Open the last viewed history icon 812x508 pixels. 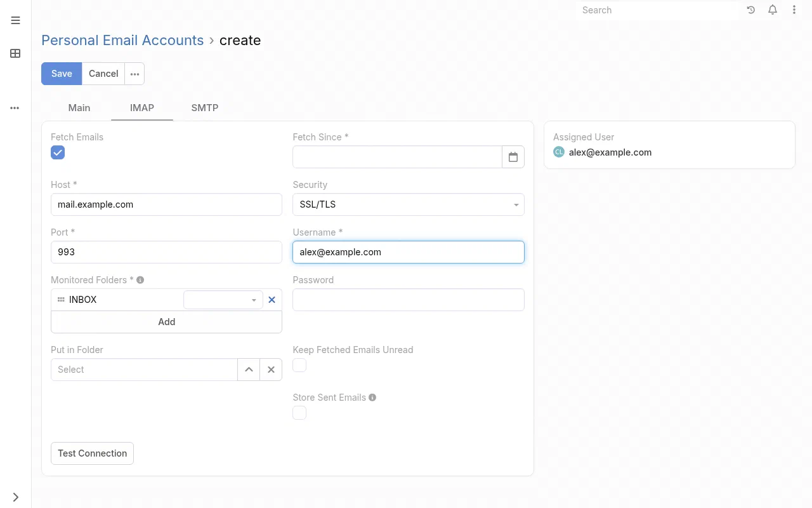point(751,10)
